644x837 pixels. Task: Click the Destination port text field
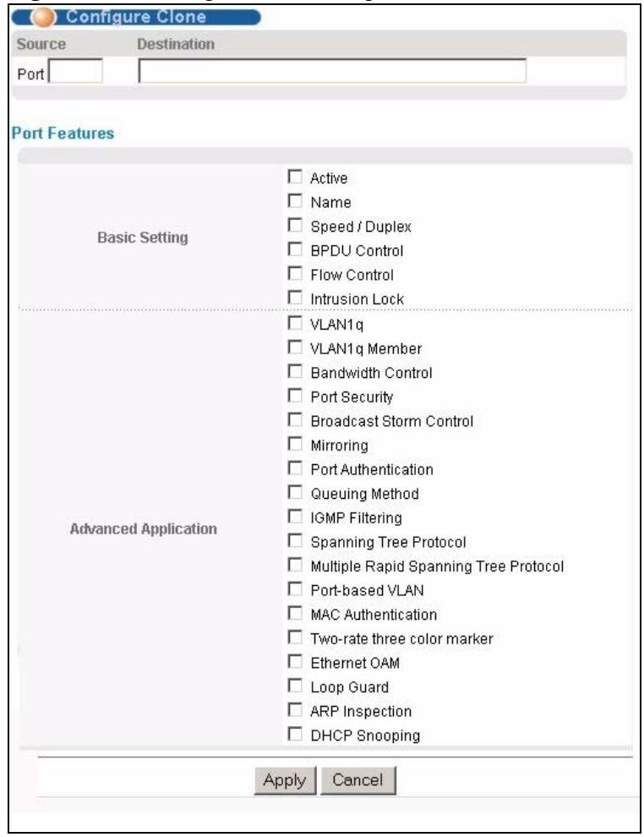point(332,71)
